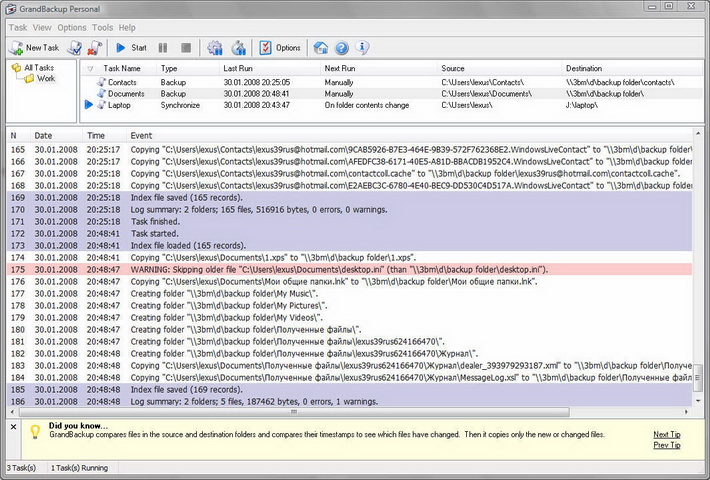The height and width of the screenshot is (480, 710).
Task: Click the log horizontal scrollbar thumb
Action: coord(294,412)
